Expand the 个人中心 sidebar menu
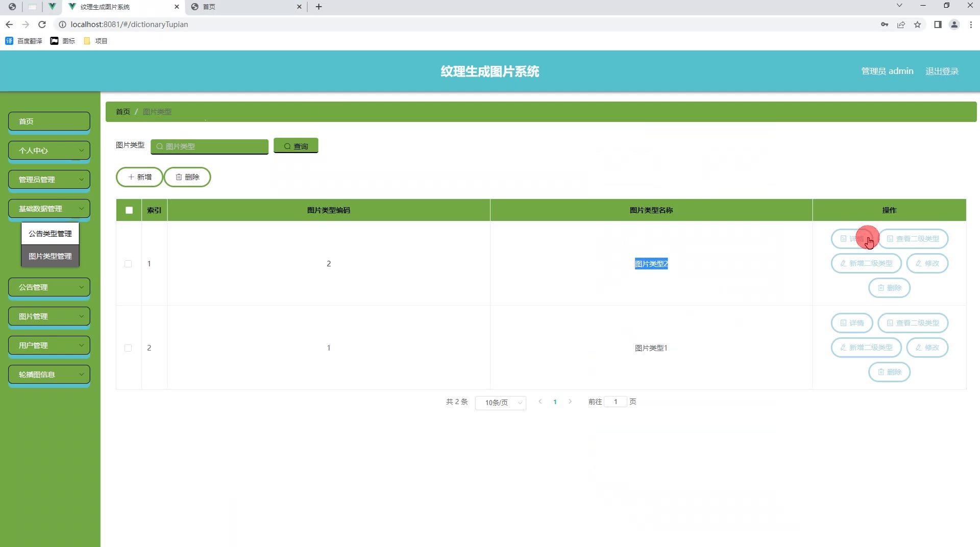 (x=49, y=151)
